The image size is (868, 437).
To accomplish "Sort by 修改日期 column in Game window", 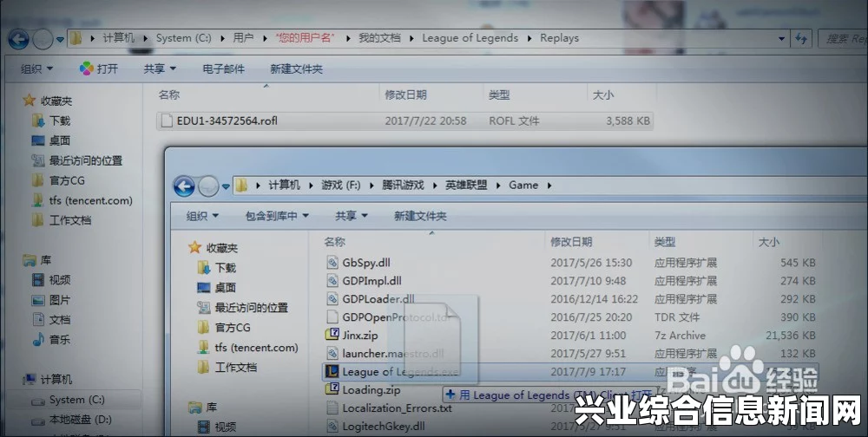I will point(571,242).
